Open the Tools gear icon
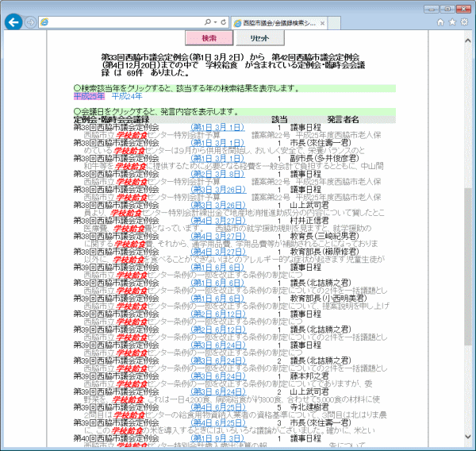The height and width of the screenshot is (451, 476). 463,22
